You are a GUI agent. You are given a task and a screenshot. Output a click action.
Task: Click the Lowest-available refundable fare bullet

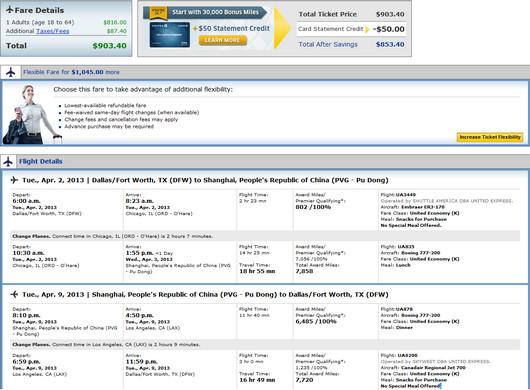[x=105, y=105]
